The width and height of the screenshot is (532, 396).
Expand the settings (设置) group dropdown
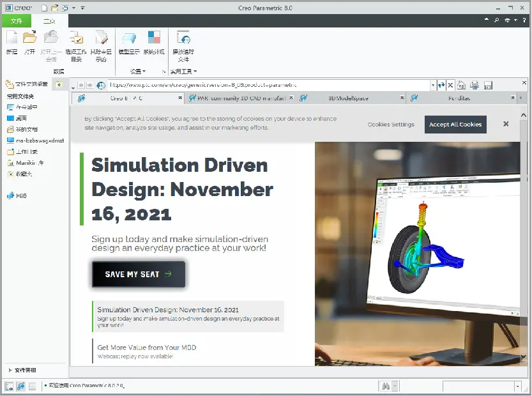click(138, 72)
